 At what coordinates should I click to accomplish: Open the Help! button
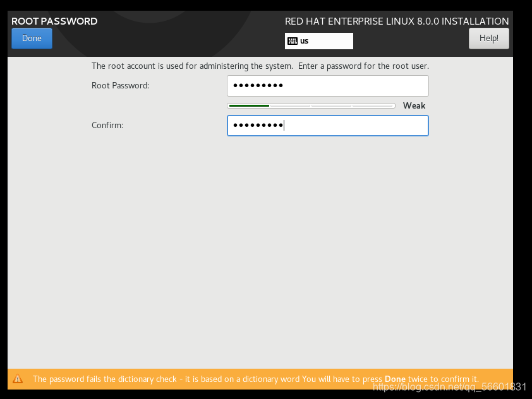click(x=488, y=39)
